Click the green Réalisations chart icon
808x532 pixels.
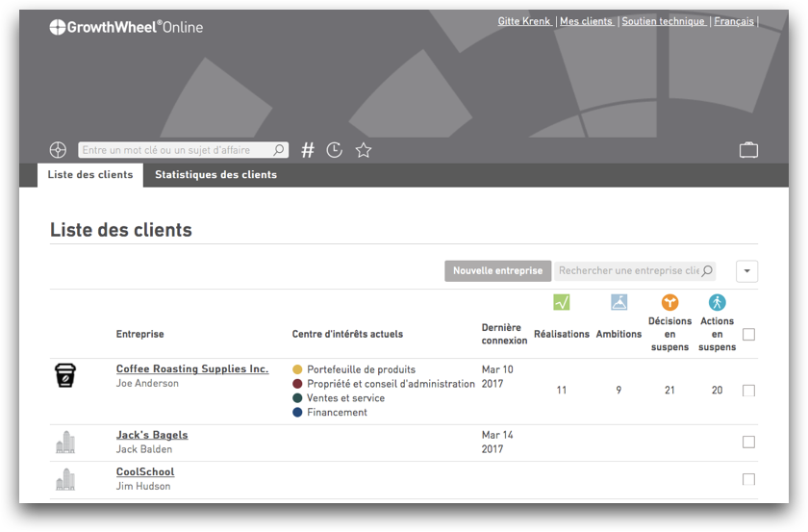pos(561,302)
